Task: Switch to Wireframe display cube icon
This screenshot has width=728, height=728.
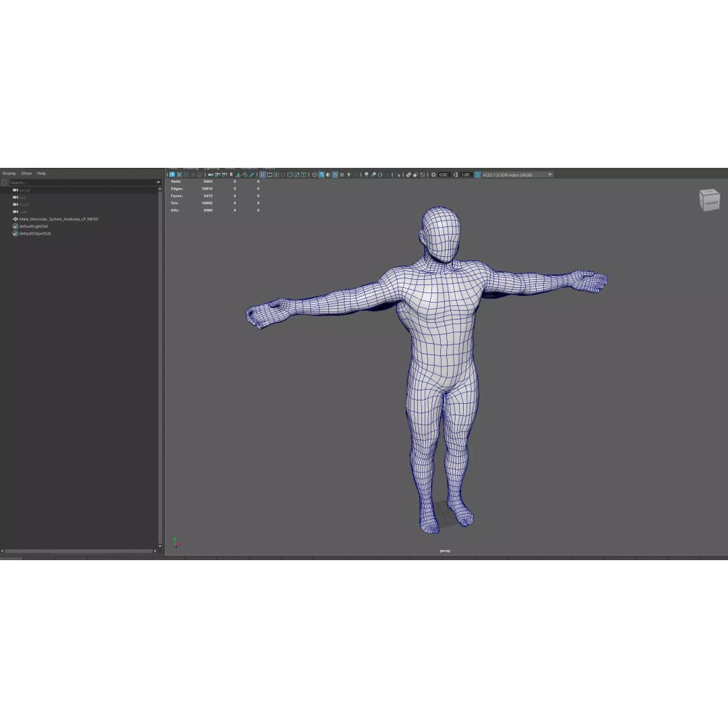Action: click(315, 175)
